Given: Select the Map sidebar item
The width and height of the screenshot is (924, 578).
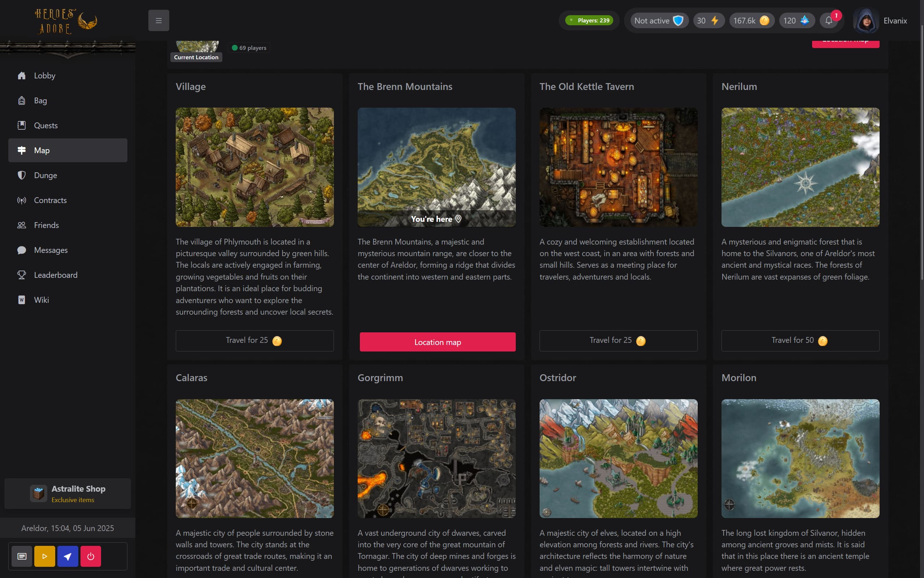Looking at the screenshot, I should click(67, 150).
